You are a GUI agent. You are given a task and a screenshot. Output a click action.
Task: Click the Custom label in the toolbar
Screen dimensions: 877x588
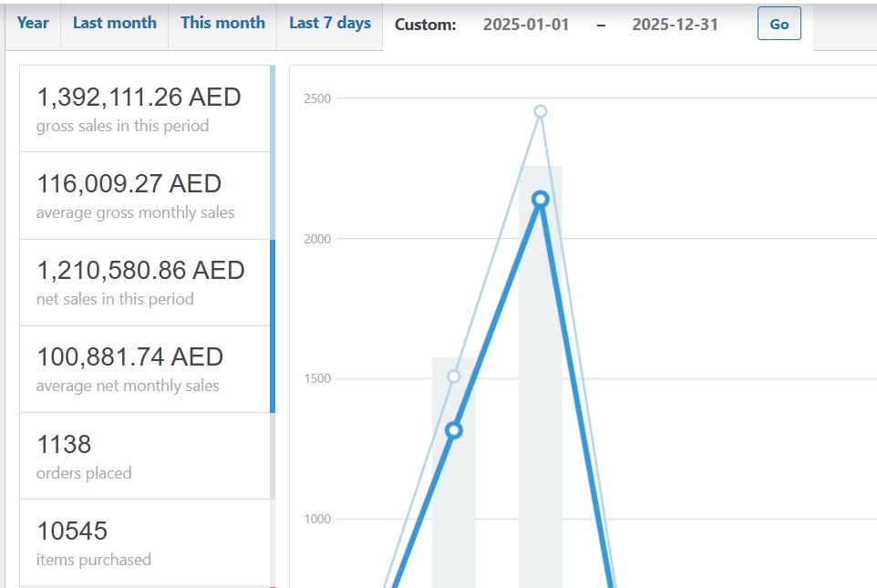pyautogui.click(x=425, y=25)
